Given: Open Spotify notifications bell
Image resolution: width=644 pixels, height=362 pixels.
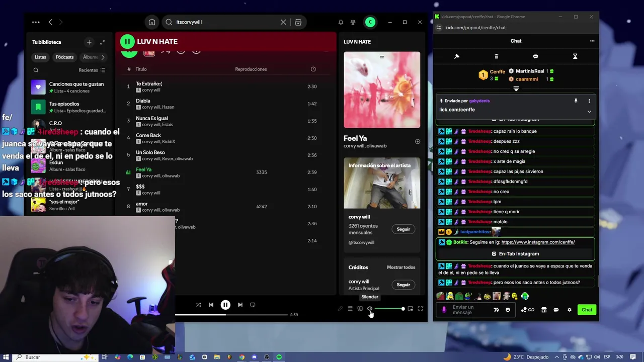Looking at the screenshot, I should (x=341, y=22).
